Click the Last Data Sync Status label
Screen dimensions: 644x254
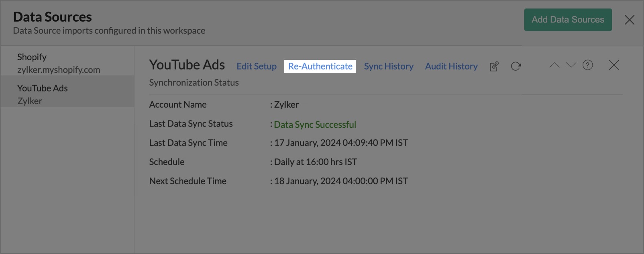191,124
